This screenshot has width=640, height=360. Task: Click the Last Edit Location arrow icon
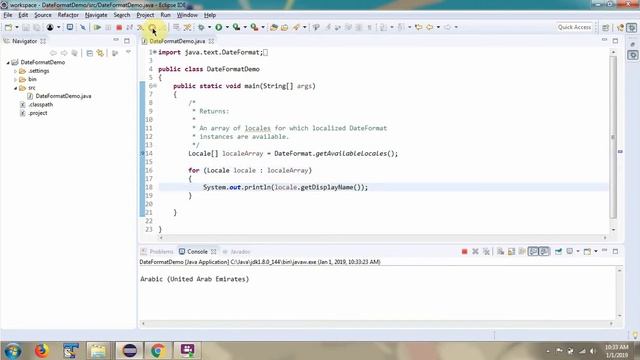[x=418, y=27]
